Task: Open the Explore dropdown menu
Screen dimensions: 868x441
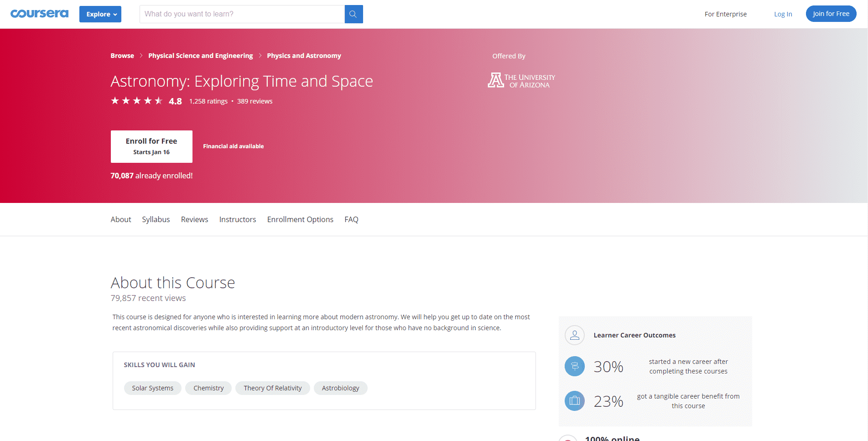Action: [100, 14]
